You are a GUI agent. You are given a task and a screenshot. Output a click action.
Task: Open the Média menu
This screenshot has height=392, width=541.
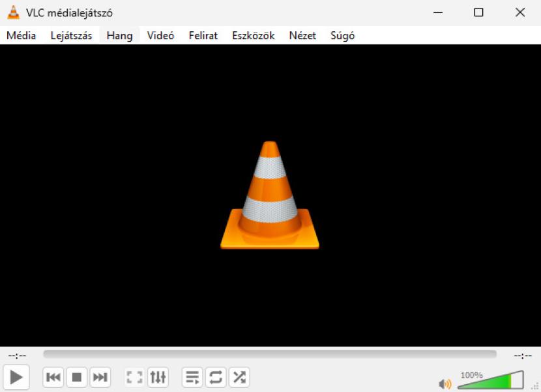point(21,36)
